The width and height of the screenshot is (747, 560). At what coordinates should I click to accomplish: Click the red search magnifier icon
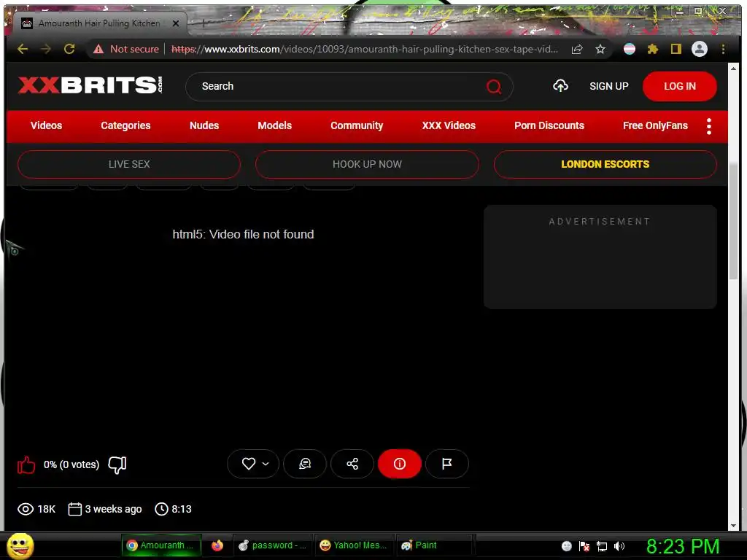pos(494,87)
